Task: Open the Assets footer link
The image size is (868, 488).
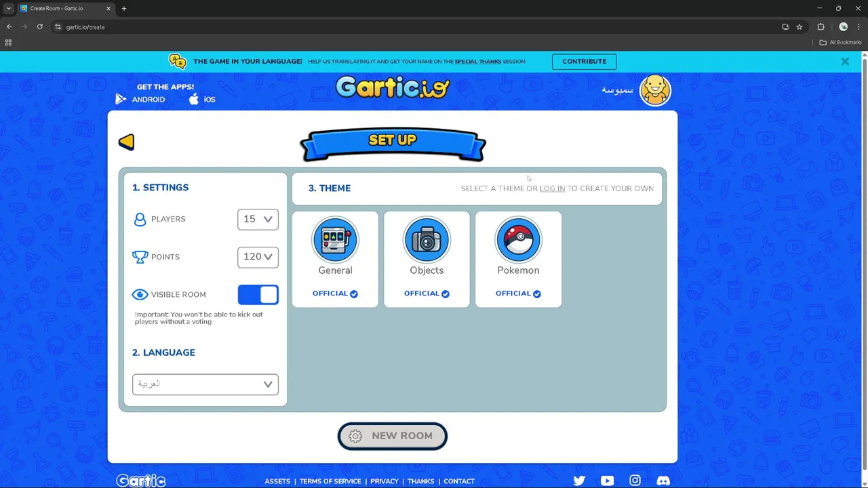Action: [x=277, y=481]
